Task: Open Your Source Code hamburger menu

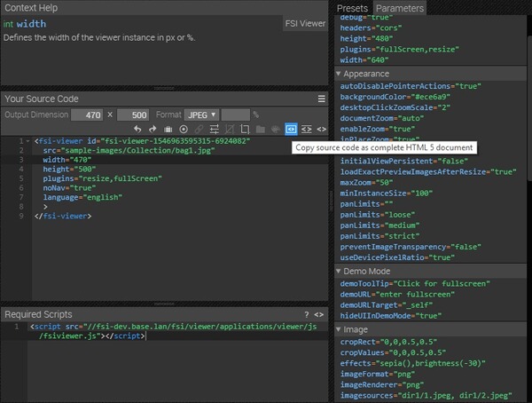Action: (322, 99)
